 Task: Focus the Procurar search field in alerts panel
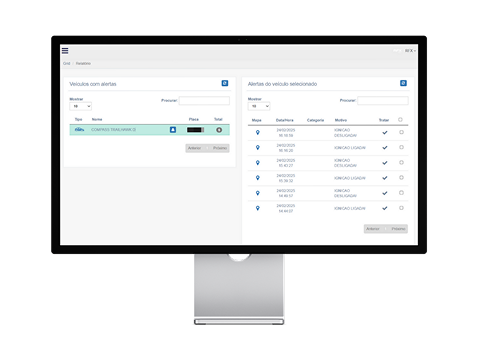click(383, 100)
